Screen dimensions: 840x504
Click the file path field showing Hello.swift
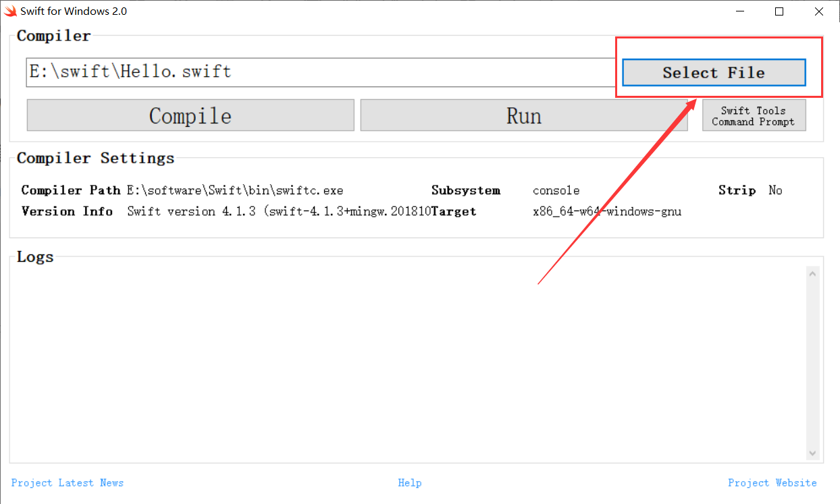coord(270,72)
